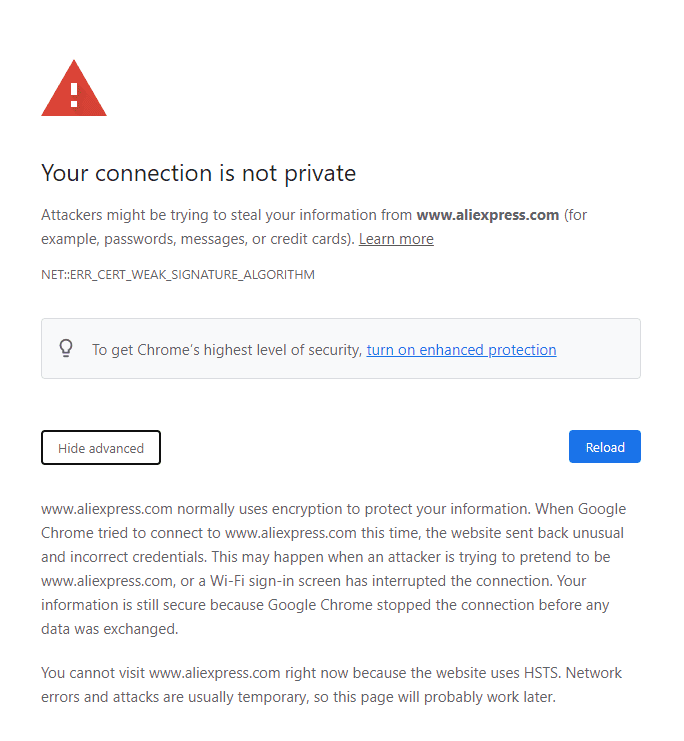
Task: Click the bold www.aliexpress.com domain name
Action: pyautogui.click(x=487, y=215)
